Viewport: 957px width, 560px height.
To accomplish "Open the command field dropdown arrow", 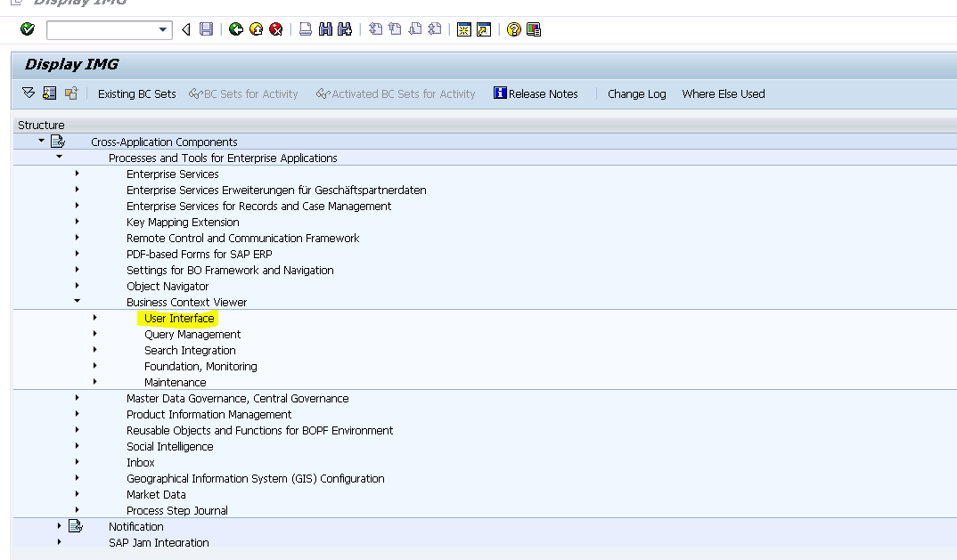I will (x=163, y=30).
